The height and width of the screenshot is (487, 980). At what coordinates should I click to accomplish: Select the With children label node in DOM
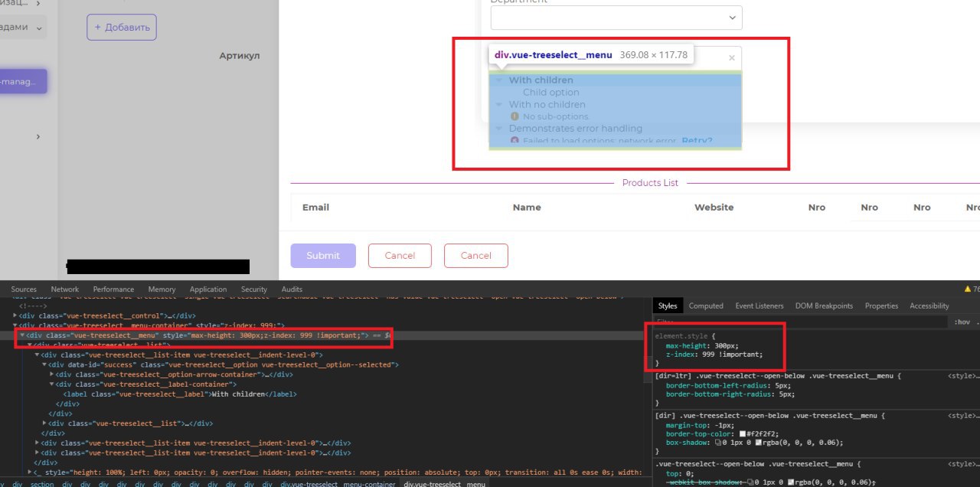tap(180, 394)
